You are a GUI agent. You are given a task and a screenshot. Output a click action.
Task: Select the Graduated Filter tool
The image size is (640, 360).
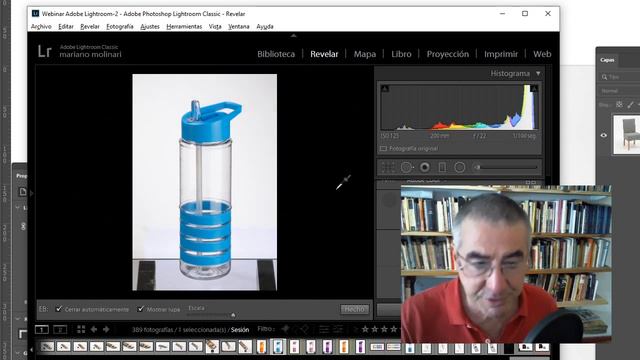442,167
